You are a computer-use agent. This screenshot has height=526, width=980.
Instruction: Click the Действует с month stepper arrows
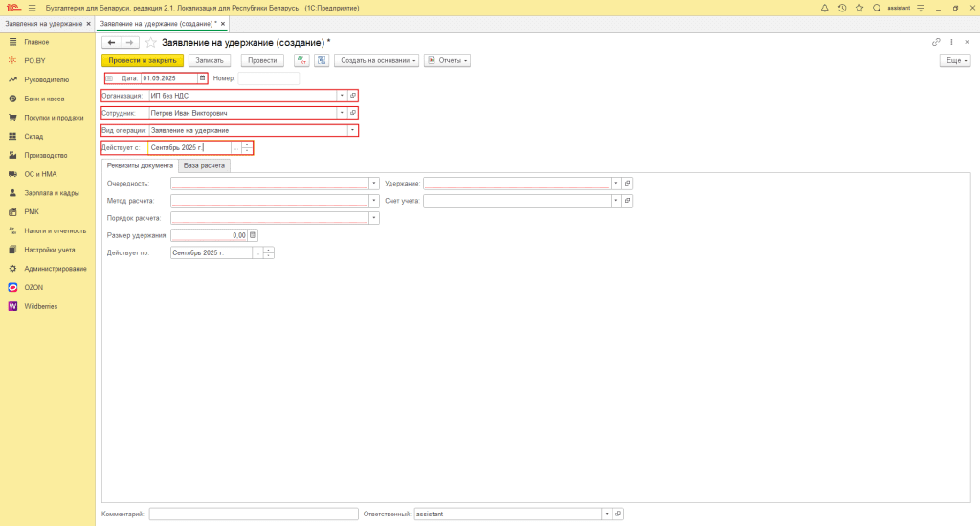(x=247, y=148)
